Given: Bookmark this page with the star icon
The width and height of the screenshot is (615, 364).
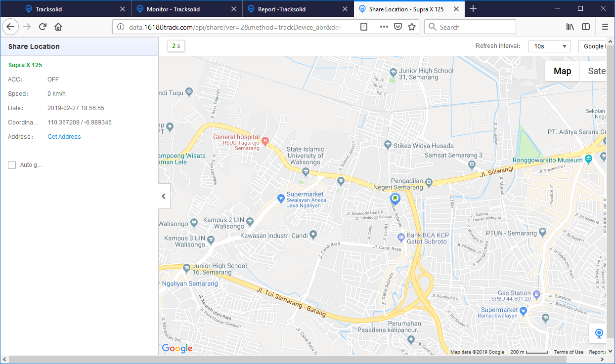Looking at the screenshot, I should click(412, 27).
